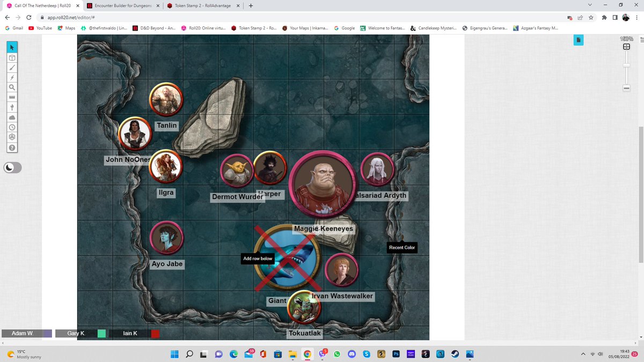Open the Chrome three-dot menu
Image resolution: width=644 pixels, height=362 pixels.
pyautogui.click(x=637, y=17)
